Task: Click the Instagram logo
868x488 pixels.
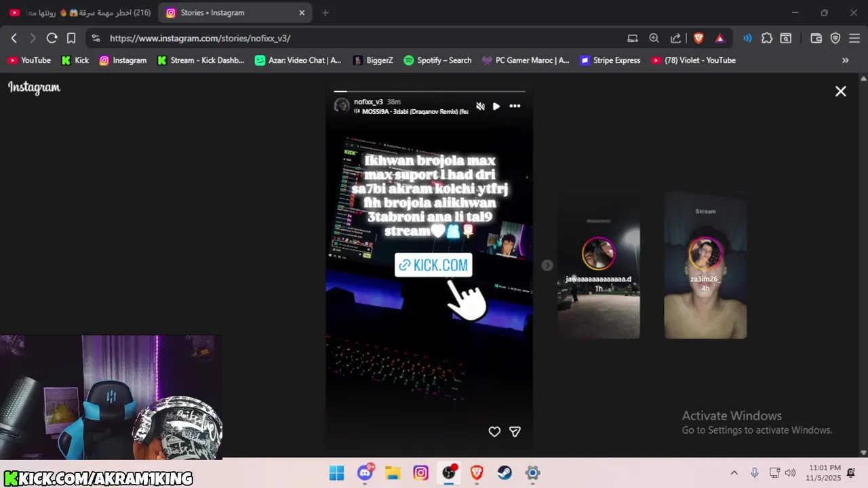Action: 34,87
